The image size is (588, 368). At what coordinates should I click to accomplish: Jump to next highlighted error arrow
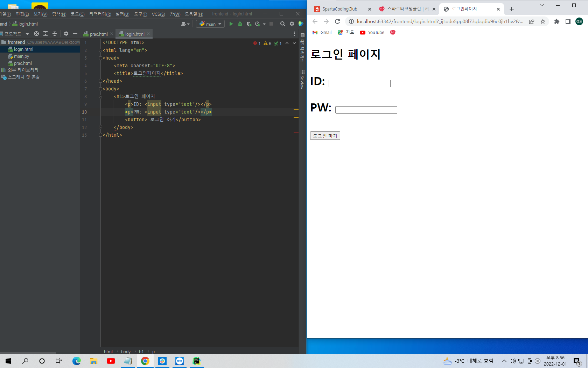(294, 43)
